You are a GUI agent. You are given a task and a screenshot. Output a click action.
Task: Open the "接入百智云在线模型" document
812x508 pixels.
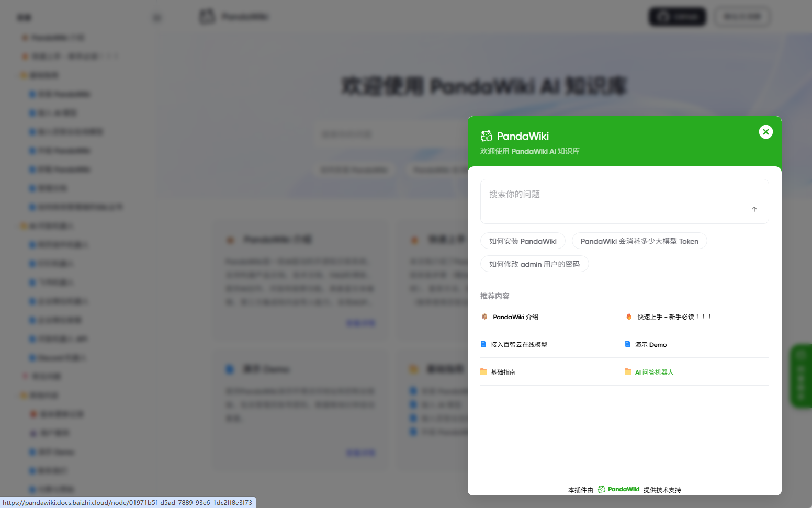(518, 345)
